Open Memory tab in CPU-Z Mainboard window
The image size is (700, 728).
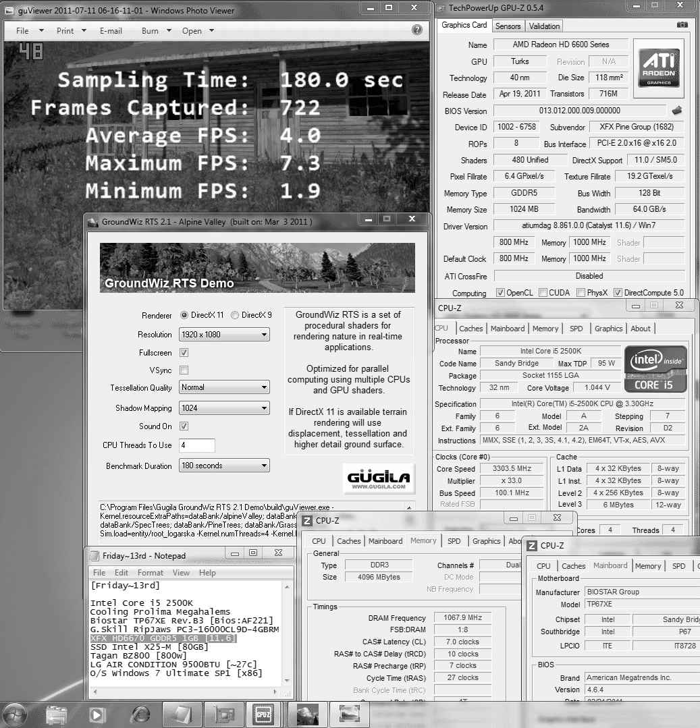647,566
